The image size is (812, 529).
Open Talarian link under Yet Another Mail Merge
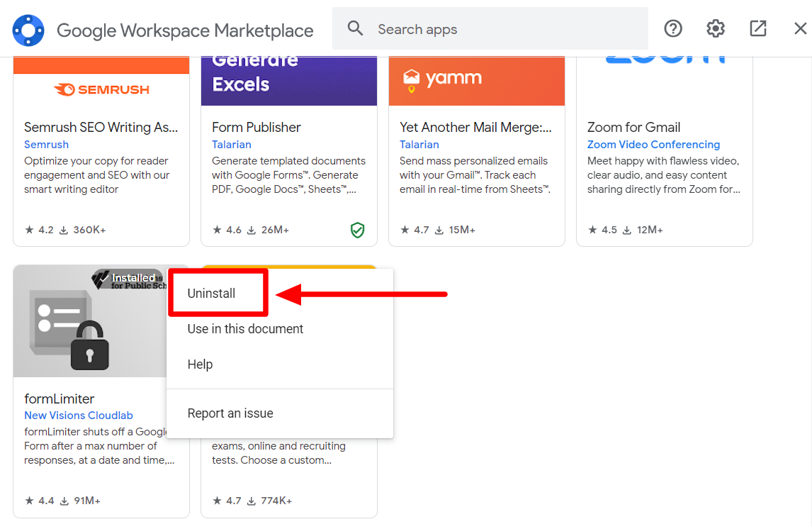tap(419, 145)
